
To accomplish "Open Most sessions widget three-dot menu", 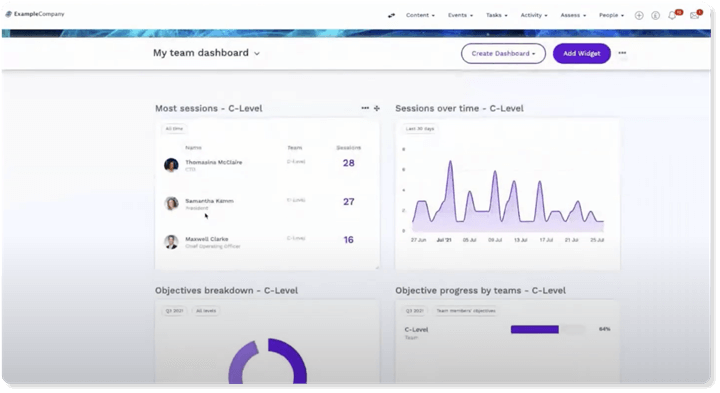I will click(365, 108).
